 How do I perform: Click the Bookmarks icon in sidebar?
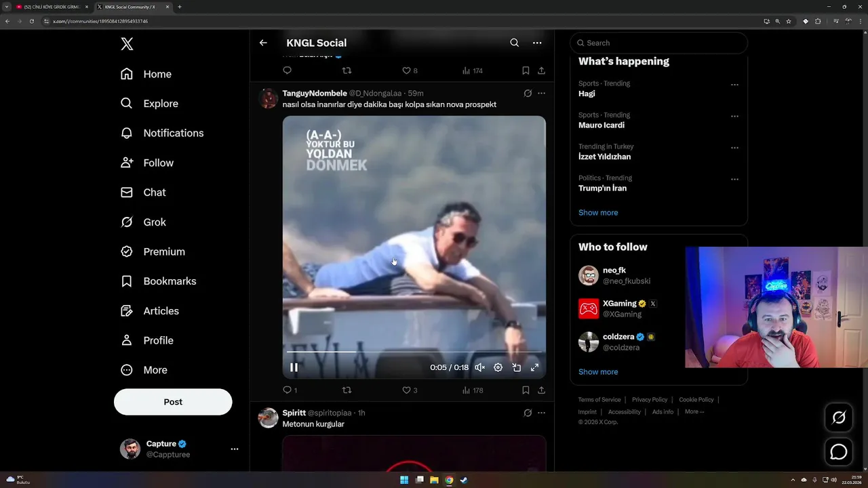[127, 281]
